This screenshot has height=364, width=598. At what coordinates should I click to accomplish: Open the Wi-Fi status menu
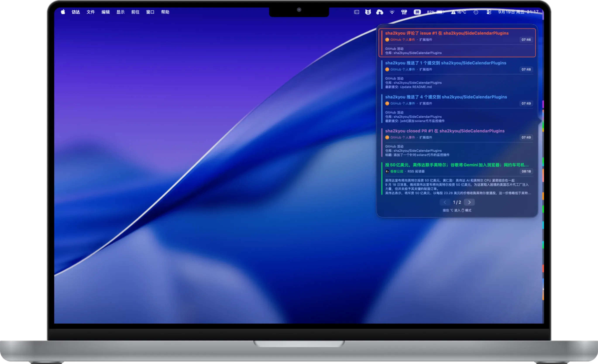pos(392,12)
